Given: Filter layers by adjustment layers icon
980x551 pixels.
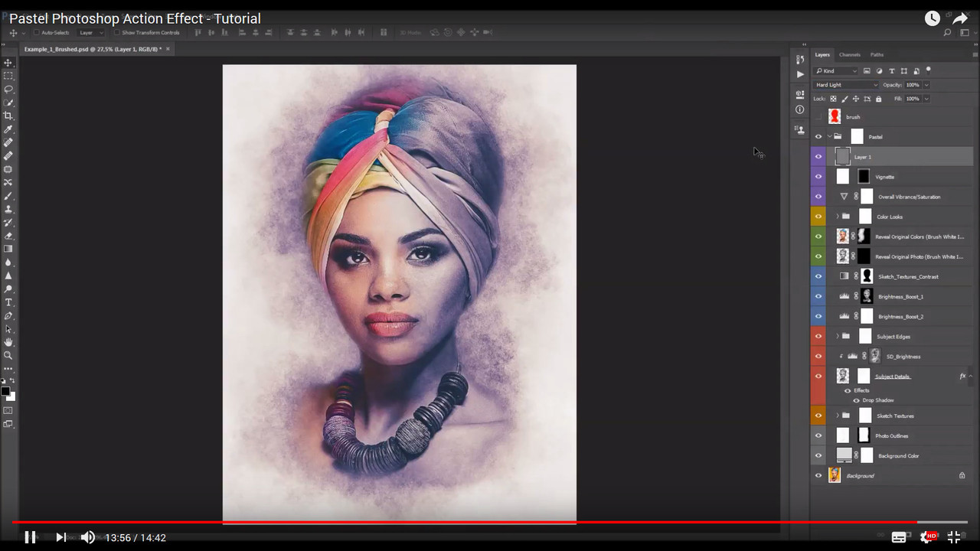Looking at the screenshot, I should 879,71.
